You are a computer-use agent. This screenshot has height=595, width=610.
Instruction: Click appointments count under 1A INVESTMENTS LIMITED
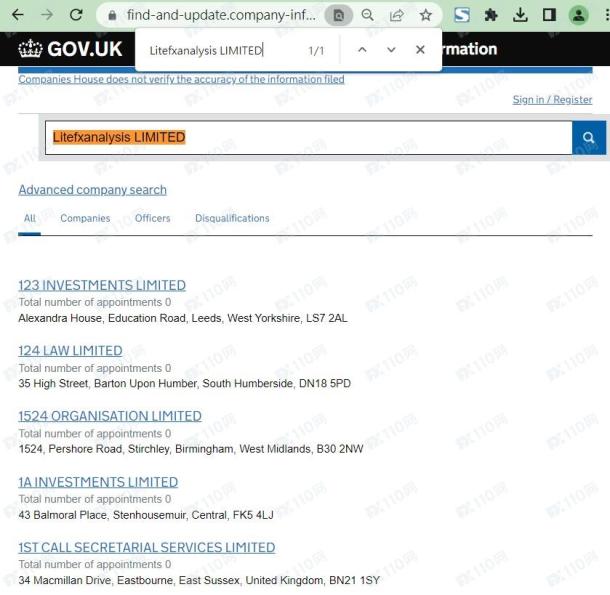click(x=95, y=499)
